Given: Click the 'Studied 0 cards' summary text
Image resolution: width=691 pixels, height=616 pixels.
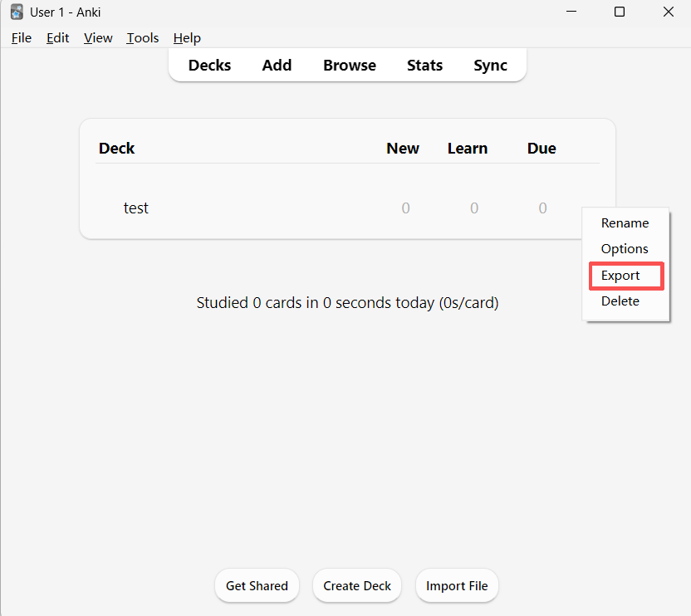Looking at the screenshot, I should pos(347,303).
